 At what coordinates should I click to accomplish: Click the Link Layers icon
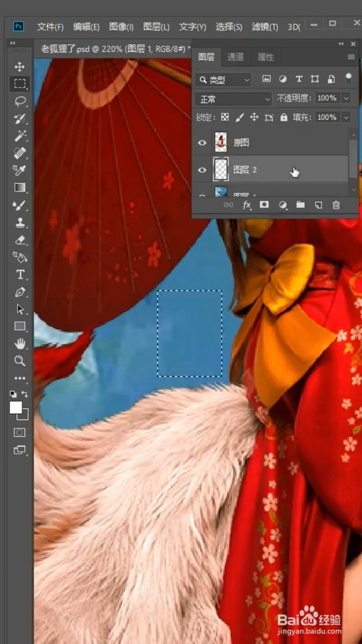point(228,205)
